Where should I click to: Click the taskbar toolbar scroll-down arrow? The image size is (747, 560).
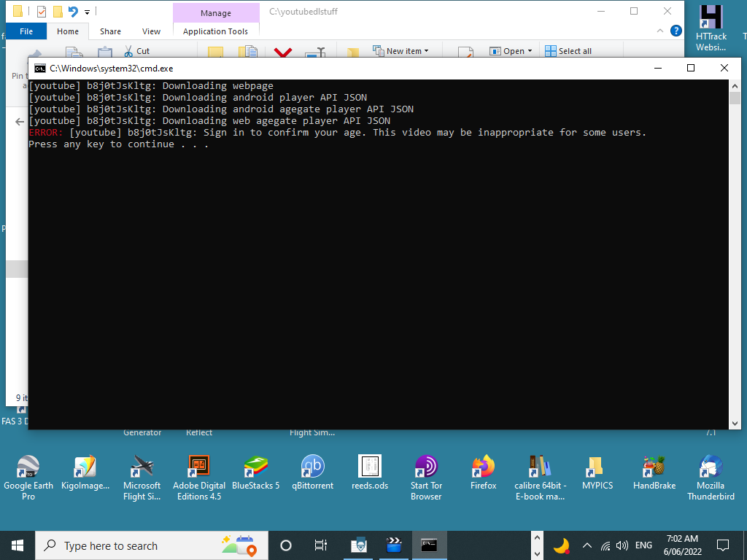coord(537,554)
